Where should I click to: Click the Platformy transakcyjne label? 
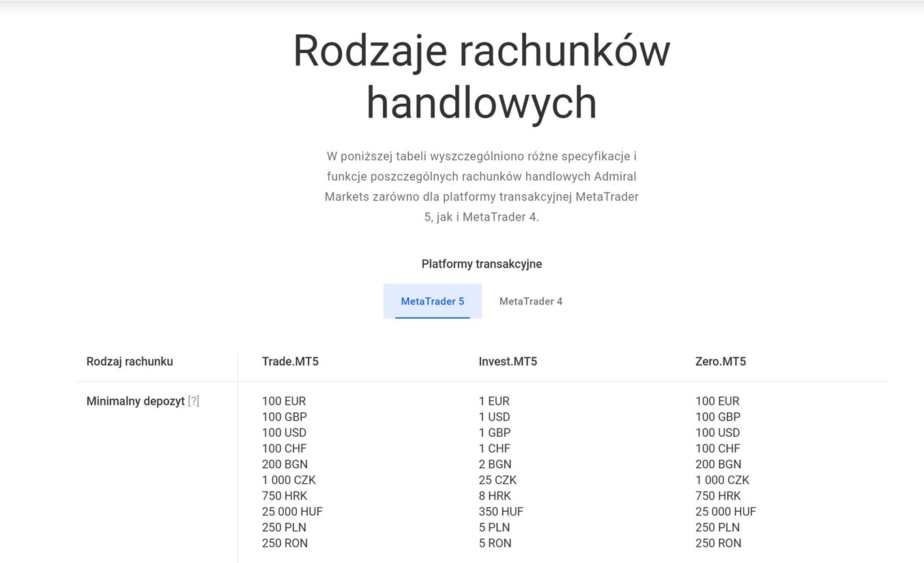[482, 264]
